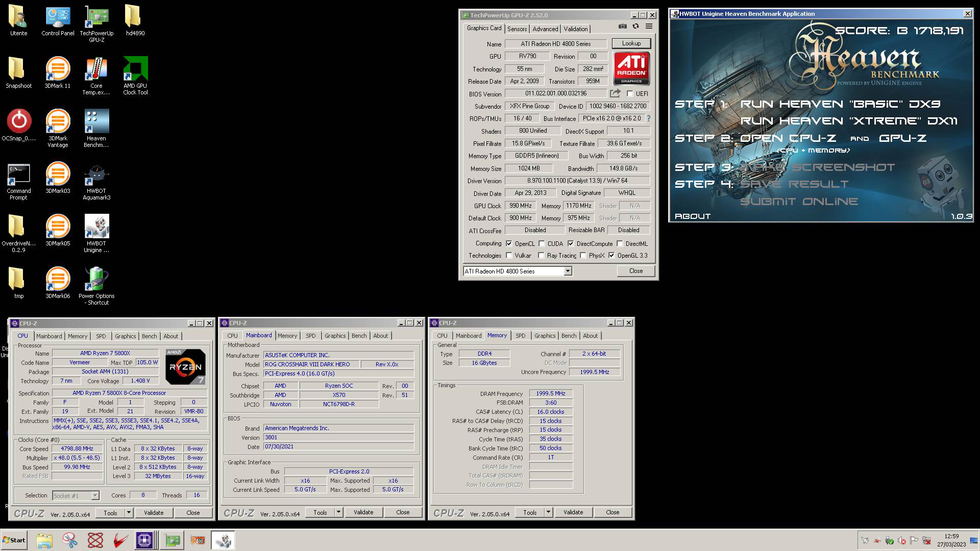This screenshot has height=551, width=980.
Task: Click RUN HEAVEN "XTREME" DX11
Action: (x=849, y=121)
